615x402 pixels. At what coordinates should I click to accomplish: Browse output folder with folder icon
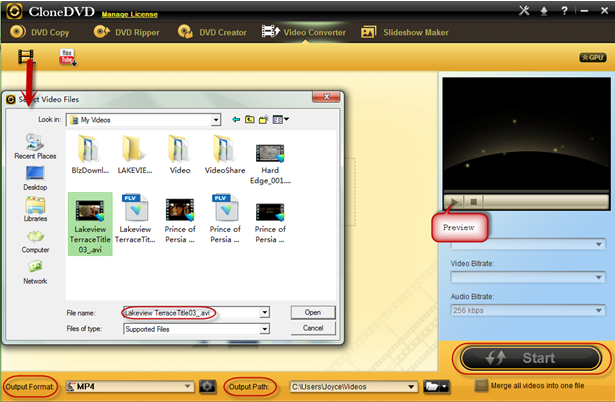tap(432, 387)
